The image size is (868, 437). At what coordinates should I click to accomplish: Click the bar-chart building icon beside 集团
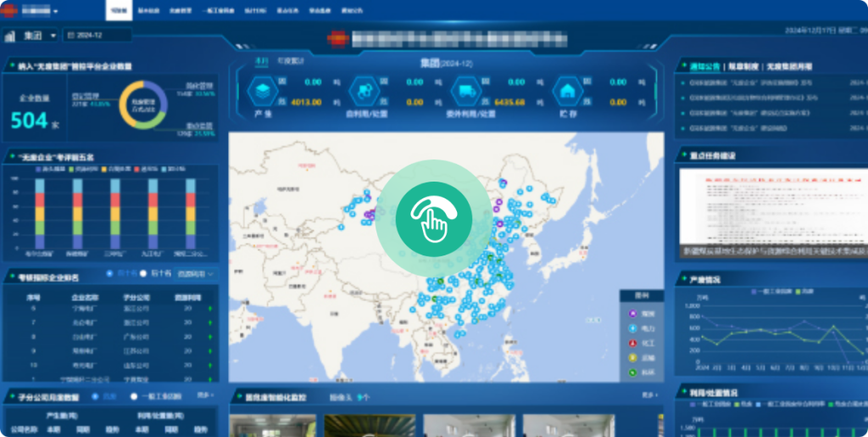11,36
